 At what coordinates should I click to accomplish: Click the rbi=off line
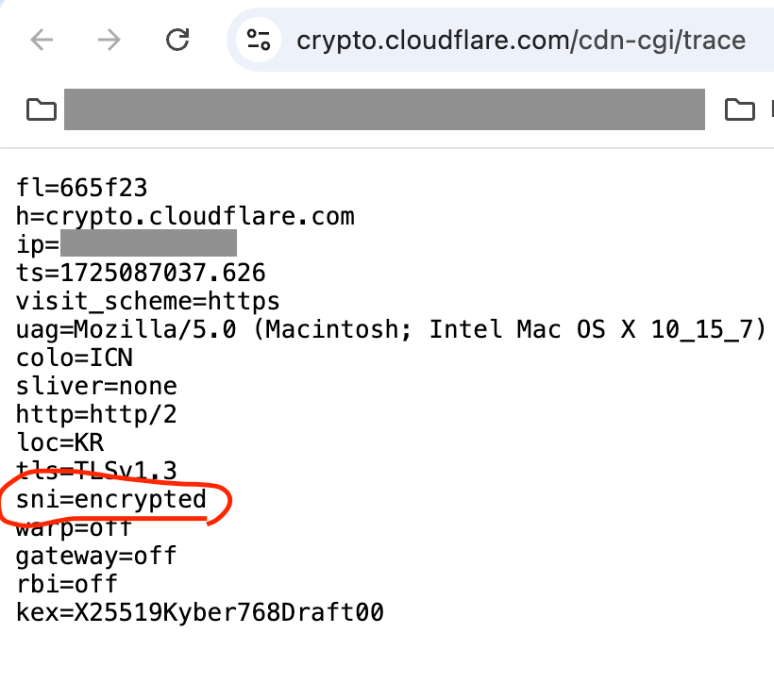[67, 584]
